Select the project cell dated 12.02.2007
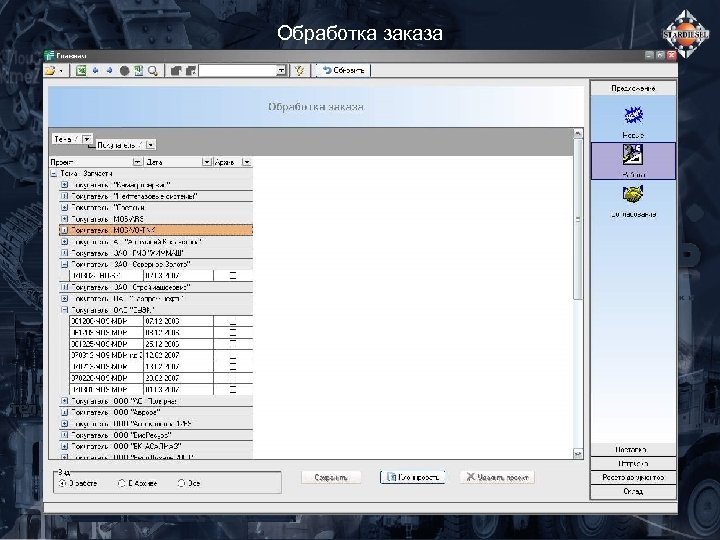 click(107, 355)
